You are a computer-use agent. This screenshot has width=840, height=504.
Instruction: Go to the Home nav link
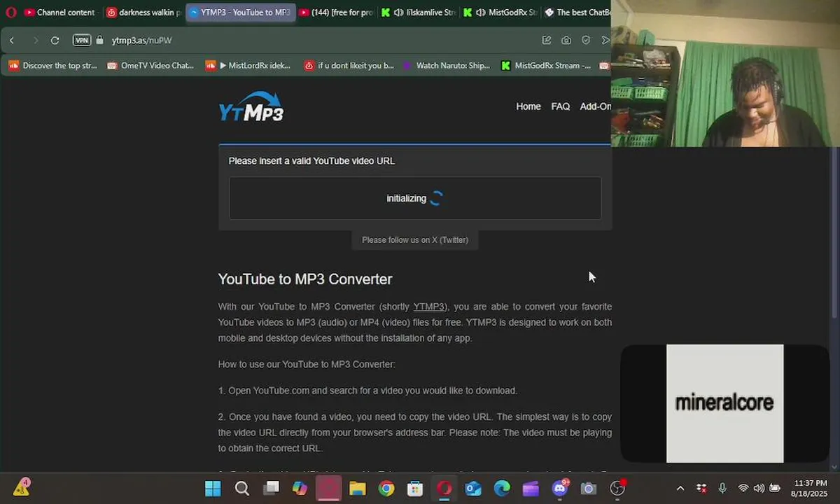528,106
